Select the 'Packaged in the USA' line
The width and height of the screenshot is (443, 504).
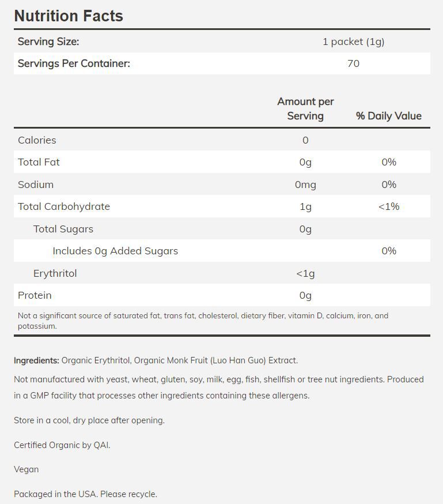(x=85, y=494)
